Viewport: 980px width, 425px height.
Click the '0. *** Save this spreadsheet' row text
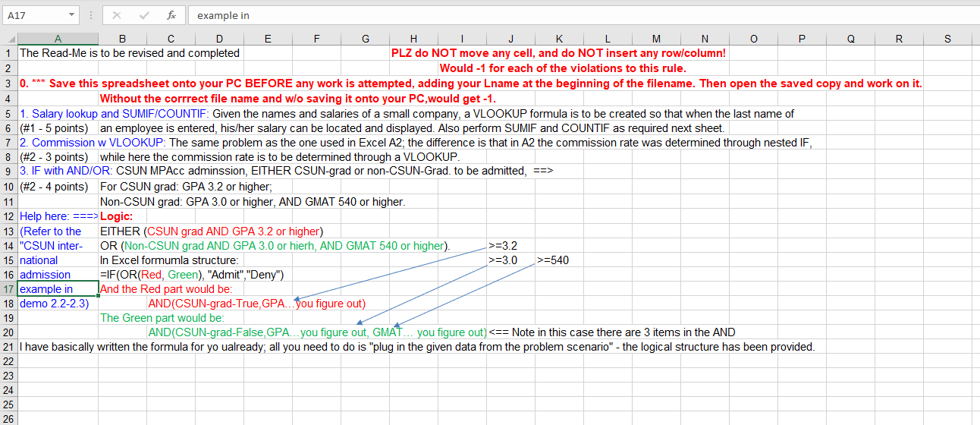pos(471,83)
